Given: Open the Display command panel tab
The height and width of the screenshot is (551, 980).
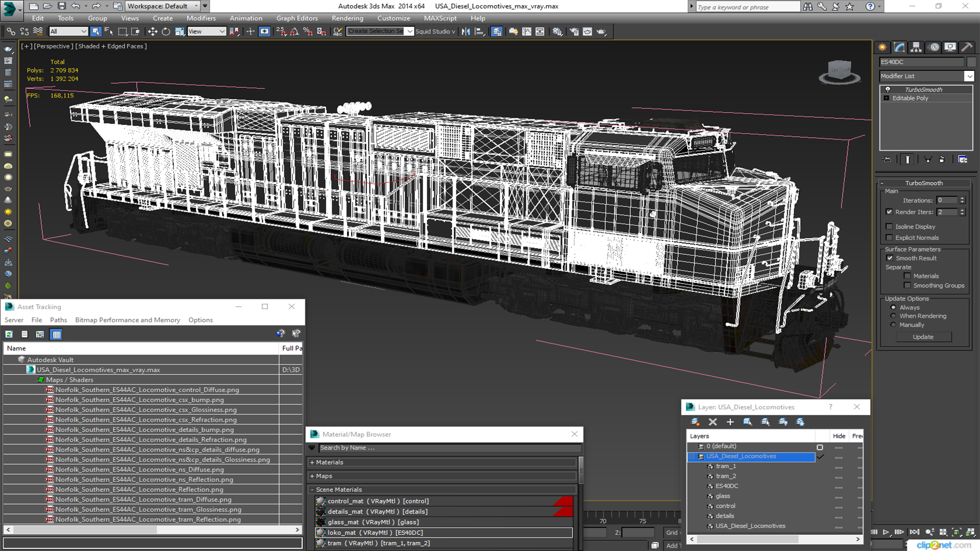Looking at the screenshot, I should pos(950,47).
